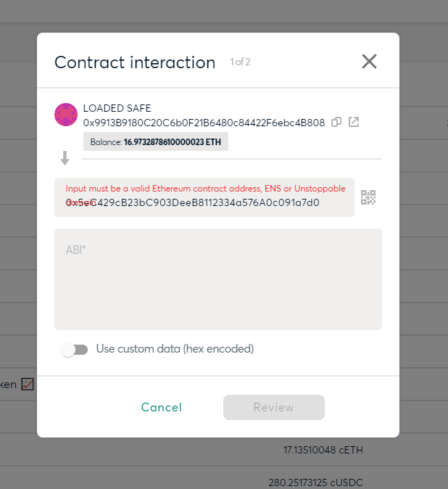Copy the LOADED SAFE address to clipboard
448x489 pixels.
point(336,122)
